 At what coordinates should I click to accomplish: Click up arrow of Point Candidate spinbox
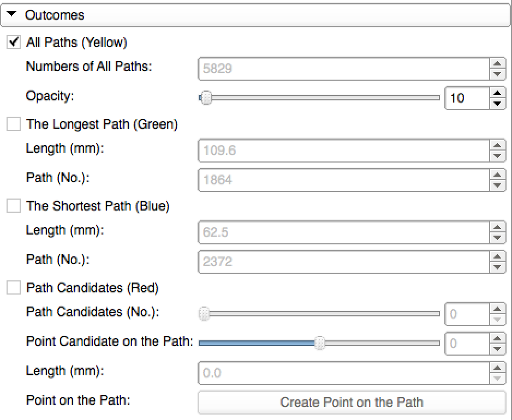(x=497, y=338)
